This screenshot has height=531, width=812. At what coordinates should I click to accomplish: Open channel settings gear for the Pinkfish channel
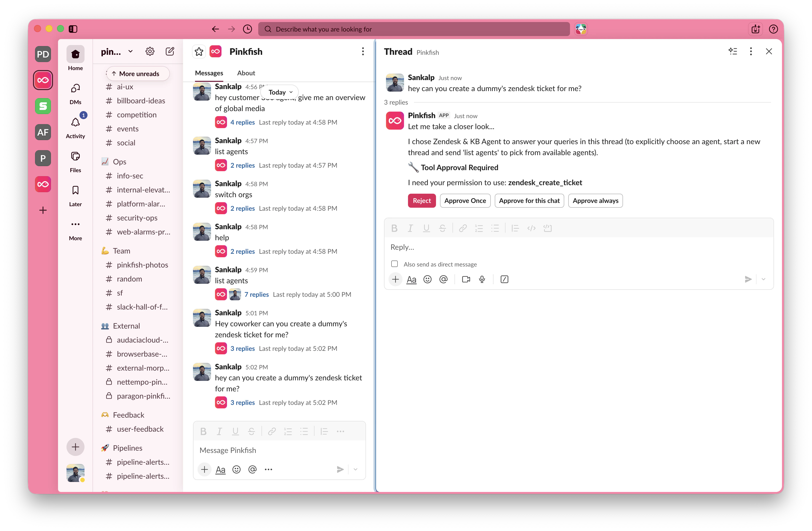150,51
